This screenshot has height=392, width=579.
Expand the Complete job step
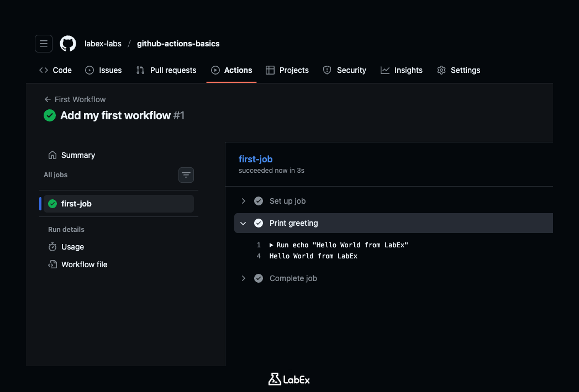tap(243, 278)
